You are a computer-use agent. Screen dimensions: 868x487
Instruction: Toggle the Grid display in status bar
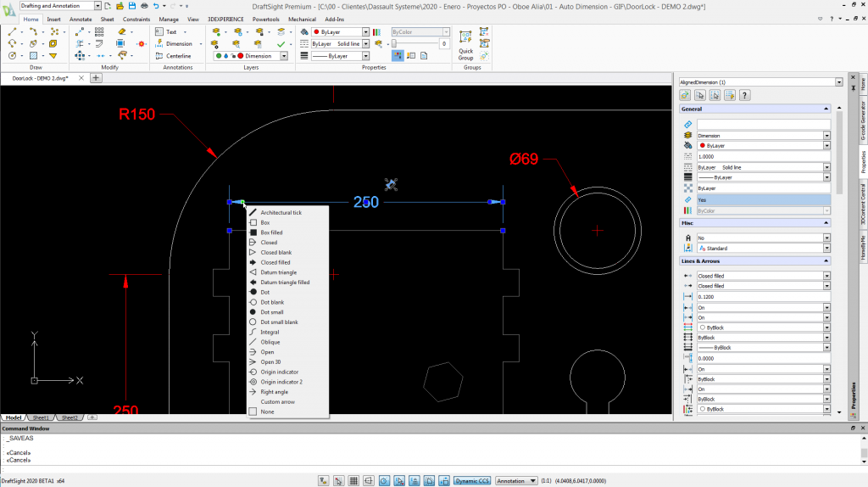[353, 480]
